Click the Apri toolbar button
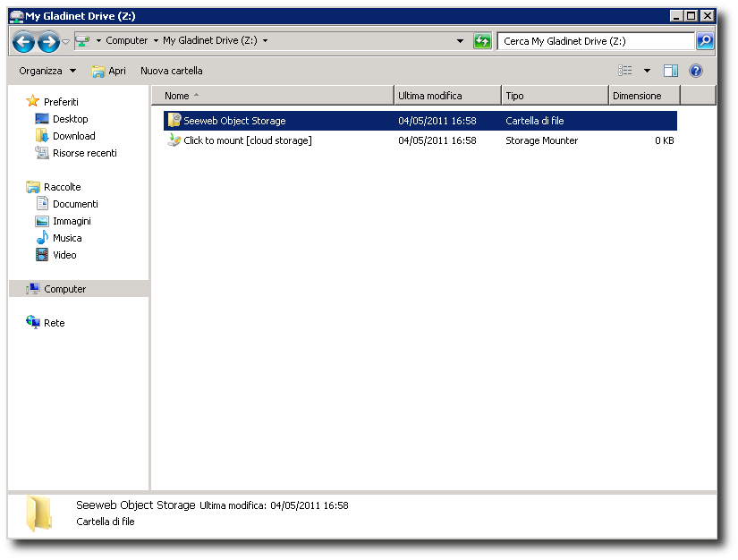 [109, 71]
